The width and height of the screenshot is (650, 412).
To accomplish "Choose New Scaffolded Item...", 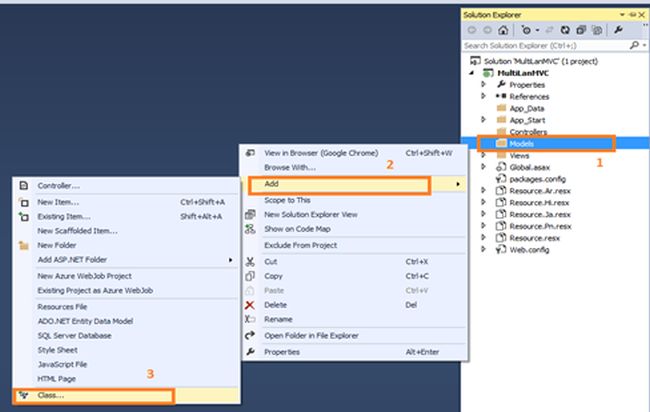I will (x=126, y=231).
